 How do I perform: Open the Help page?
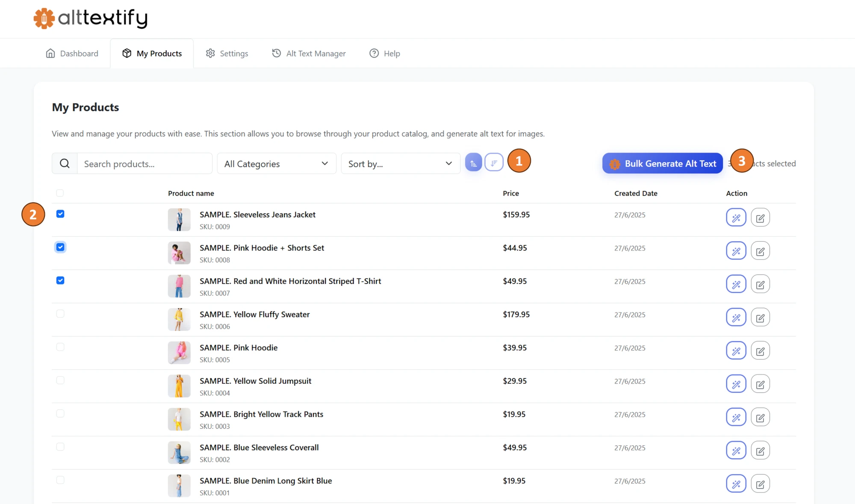384,53
